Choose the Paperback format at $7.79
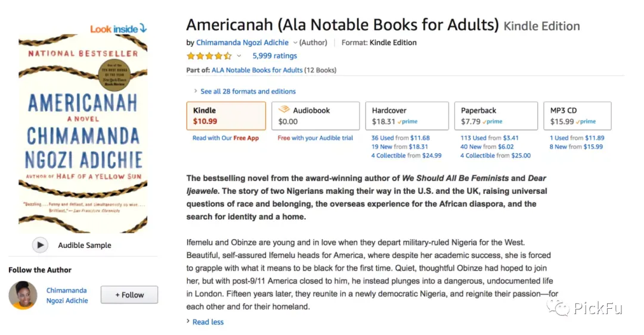Screen dimensions: 644x335 point(496,116)
